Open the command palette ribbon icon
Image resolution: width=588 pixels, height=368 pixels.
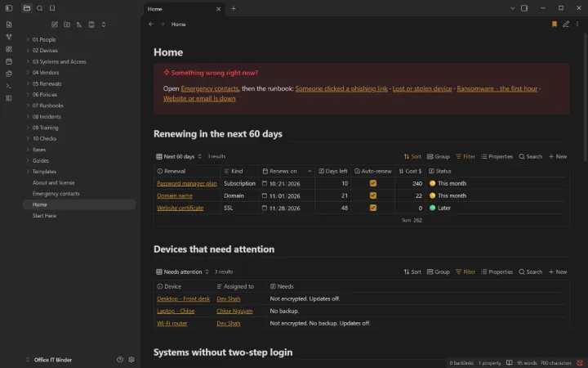coord(9,86)
